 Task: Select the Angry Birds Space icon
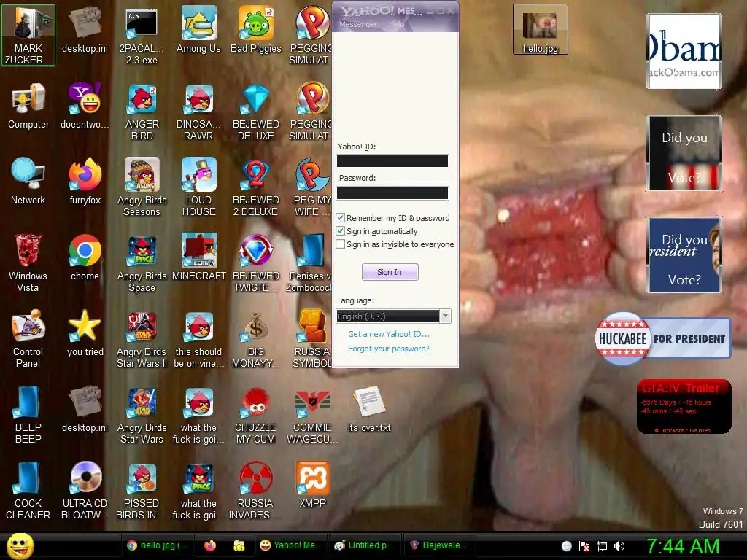(142, 262)
